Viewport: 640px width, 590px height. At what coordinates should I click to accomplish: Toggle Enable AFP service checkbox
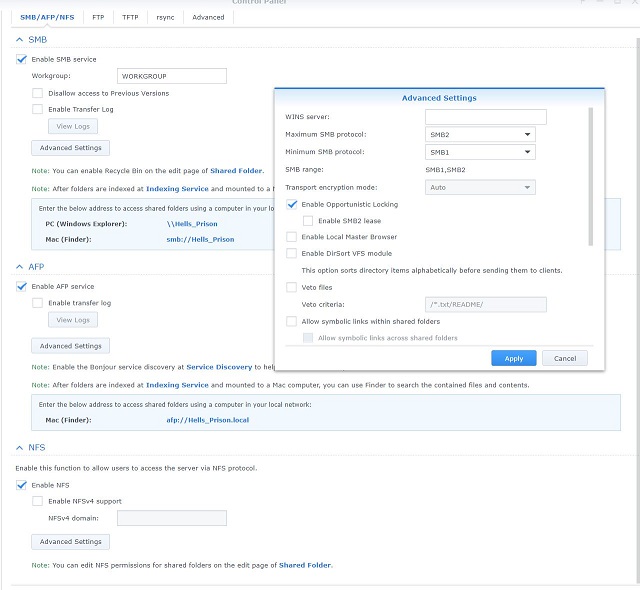click(22, 286)
